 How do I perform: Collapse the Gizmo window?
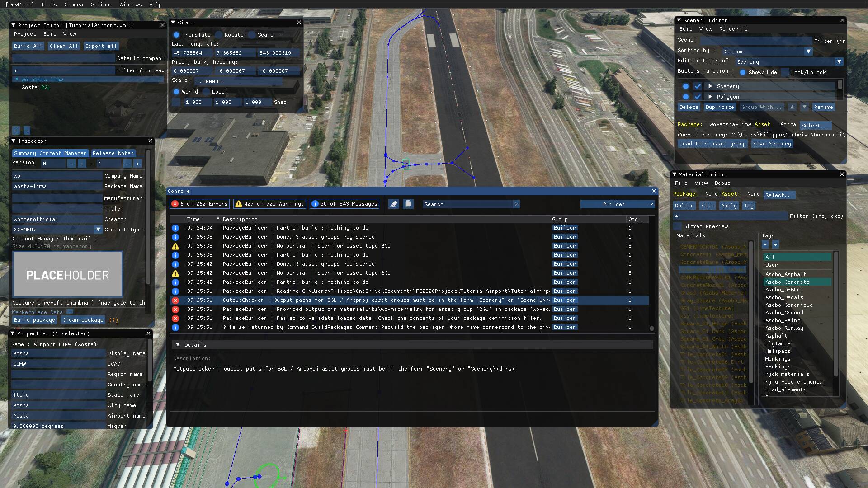(173, 23)
